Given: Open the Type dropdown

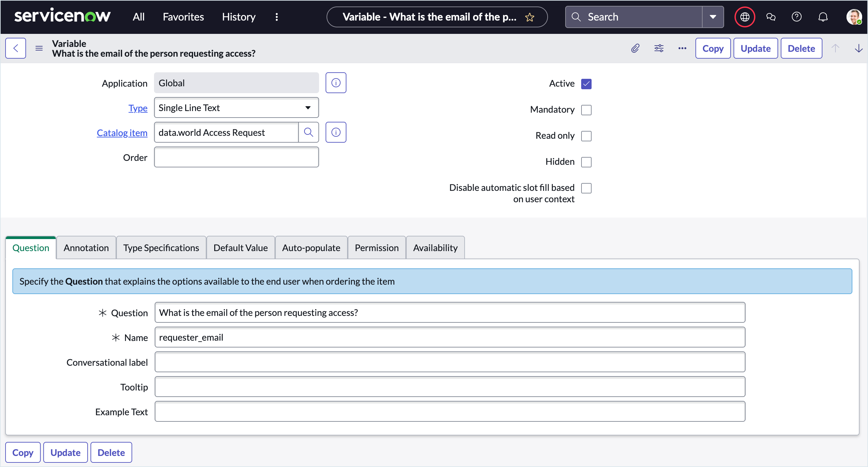Looking at the screenshot, I should (x=236, y=108).
